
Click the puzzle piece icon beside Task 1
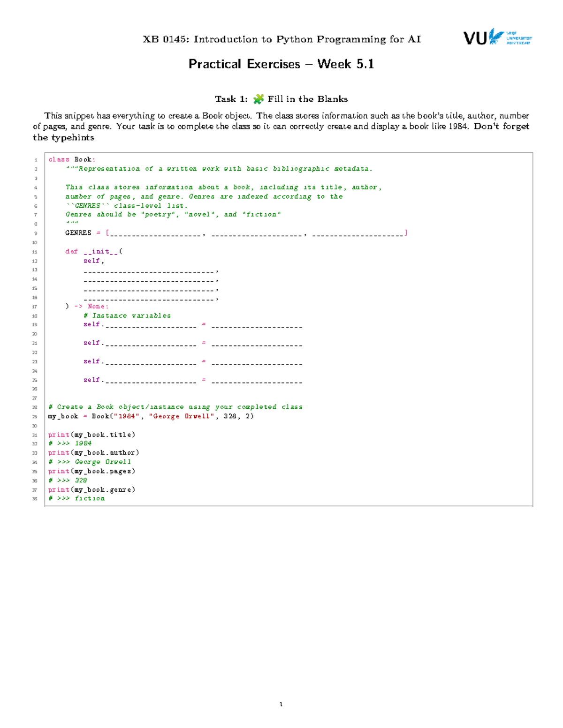tap(258, 99)
